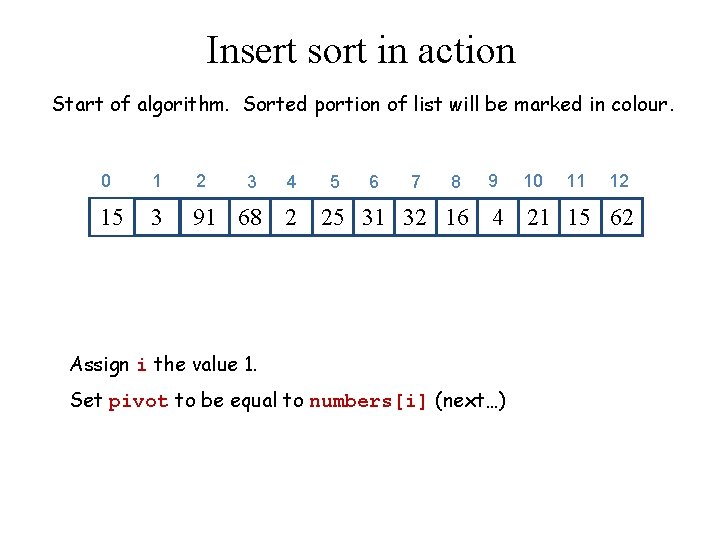720x540 pixels.
Task: Click the array cell containing 32
Action: click(x=415, y=218)
